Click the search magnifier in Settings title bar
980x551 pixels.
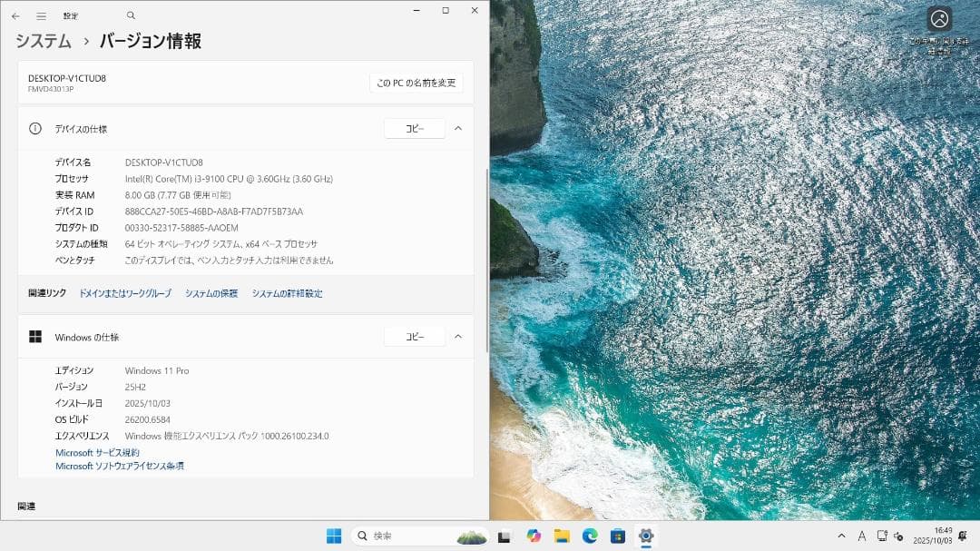click(131, 15)
